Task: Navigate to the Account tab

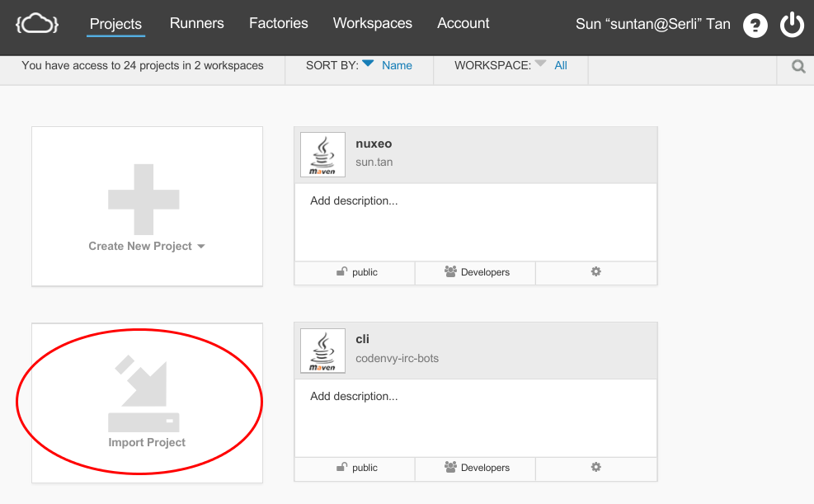Action: [463, 23]
